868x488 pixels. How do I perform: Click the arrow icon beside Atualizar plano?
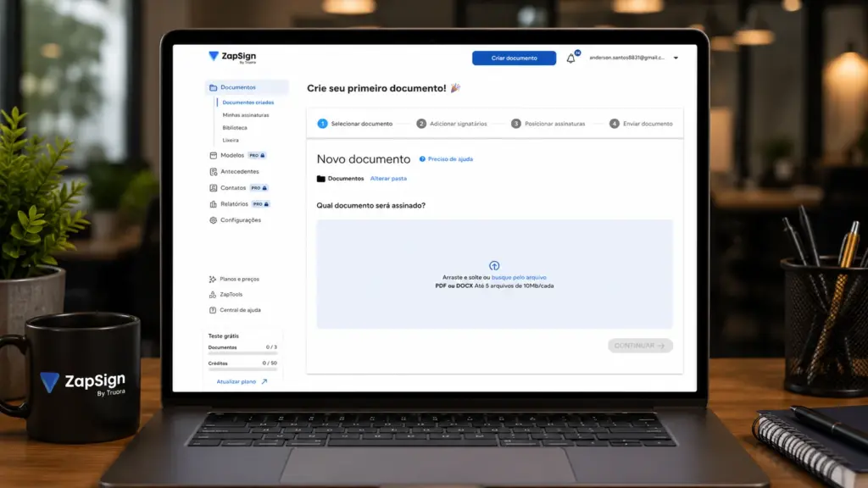point(264,382)
